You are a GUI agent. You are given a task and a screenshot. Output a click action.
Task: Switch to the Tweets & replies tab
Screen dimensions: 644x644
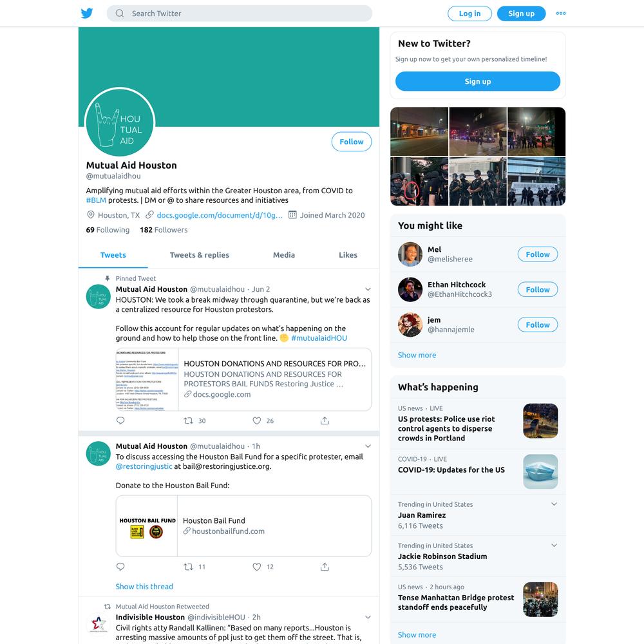click(199, 255)
